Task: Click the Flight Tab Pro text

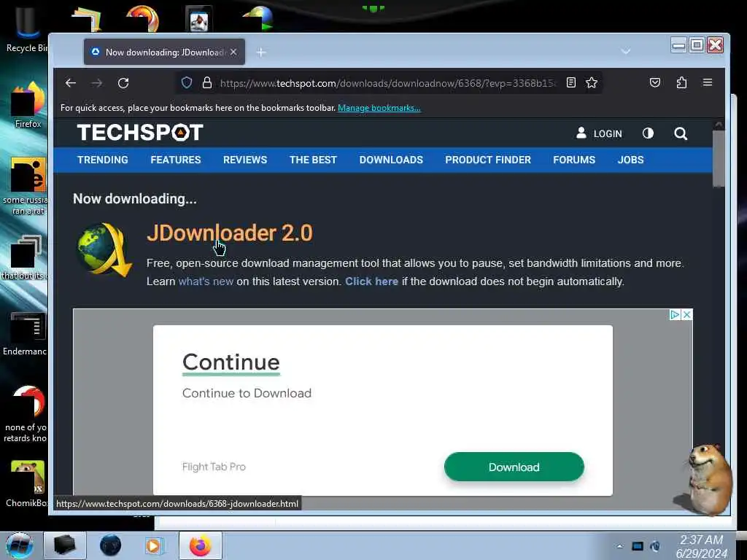Action: click(214, 467)
